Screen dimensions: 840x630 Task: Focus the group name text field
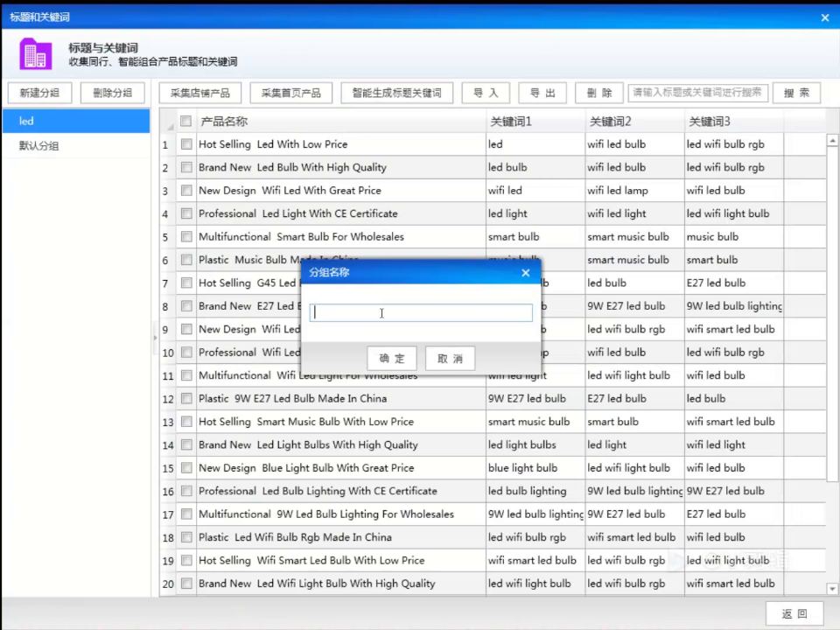[421, 313]
